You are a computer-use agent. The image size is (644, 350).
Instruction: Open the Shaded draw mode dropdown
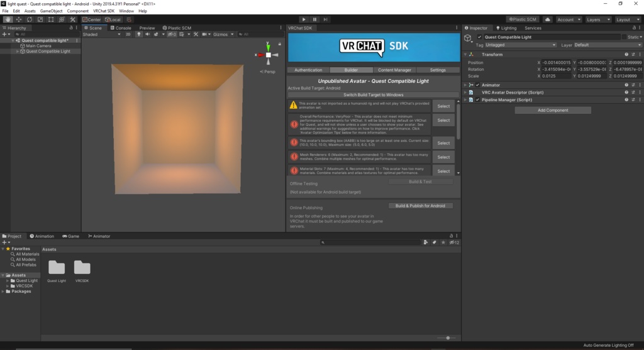(x=102, y=34)
